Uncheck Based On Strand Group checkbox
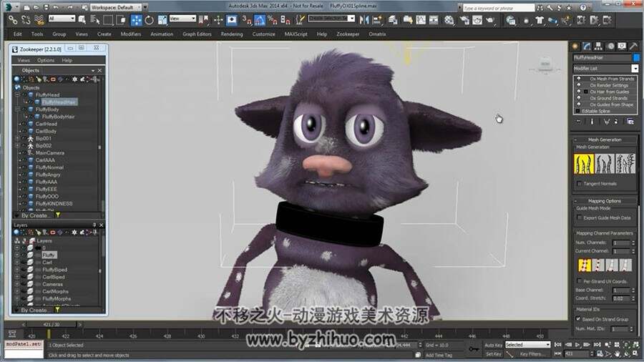 578,319
